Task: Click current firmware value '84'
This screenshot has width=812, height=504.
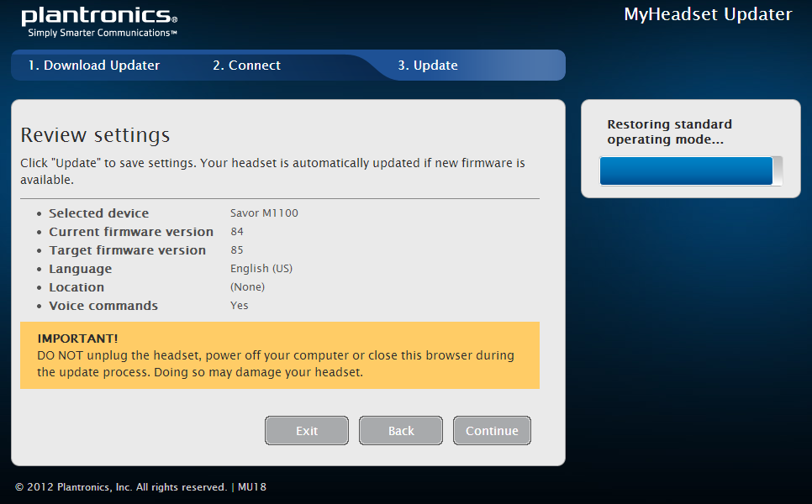Action: [237, 231]
